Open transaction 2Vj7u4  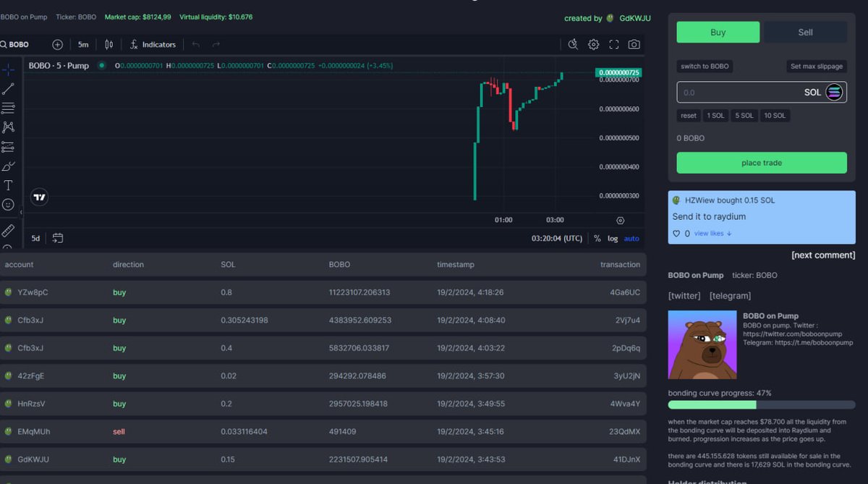click(x=628, y=320)
